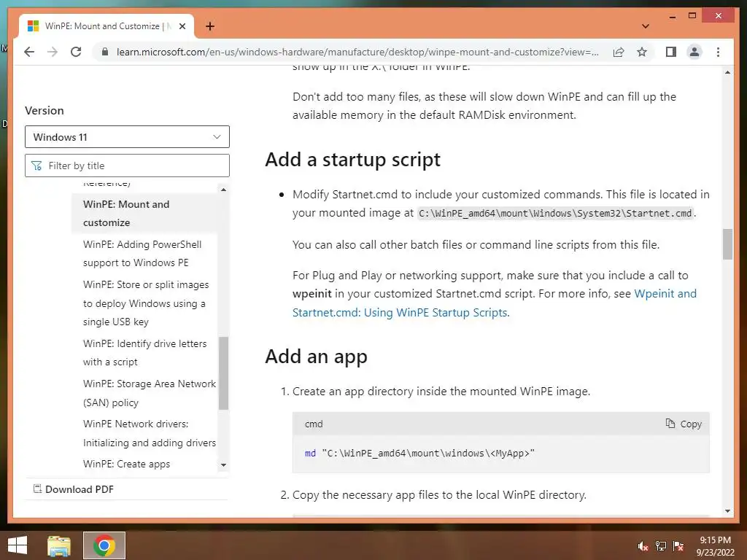747x560 pixels.
Task: Close the WinPE: Mount and Customize tab
Action: (x=182, y=26)
